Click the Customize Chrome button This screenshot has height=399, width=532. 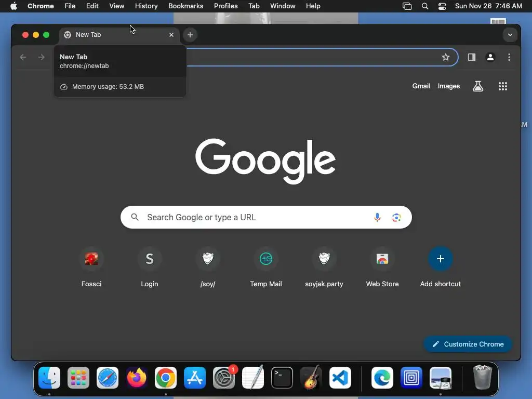[468, 344]
